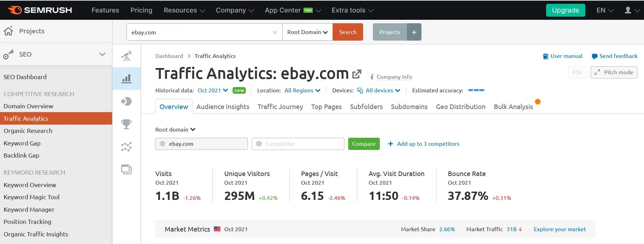Clear the ebay.com search field with X

tap(275, 32)
